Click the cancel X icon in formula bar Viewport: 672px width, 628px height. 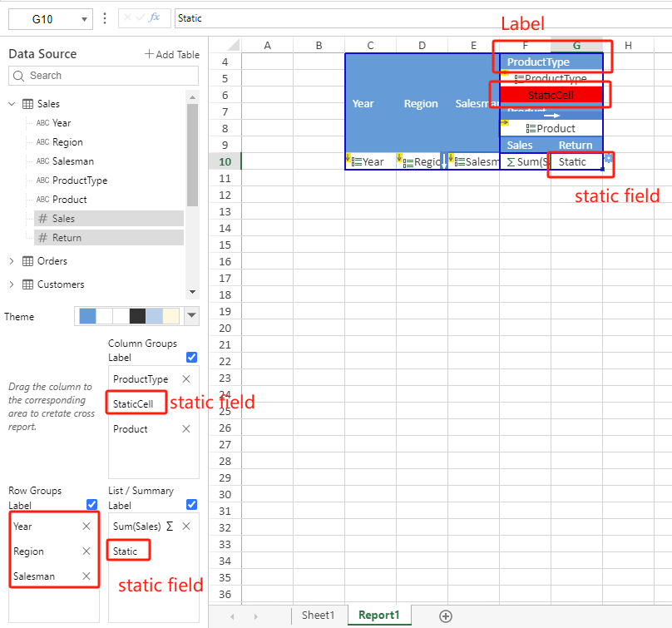tap(127, 17)
